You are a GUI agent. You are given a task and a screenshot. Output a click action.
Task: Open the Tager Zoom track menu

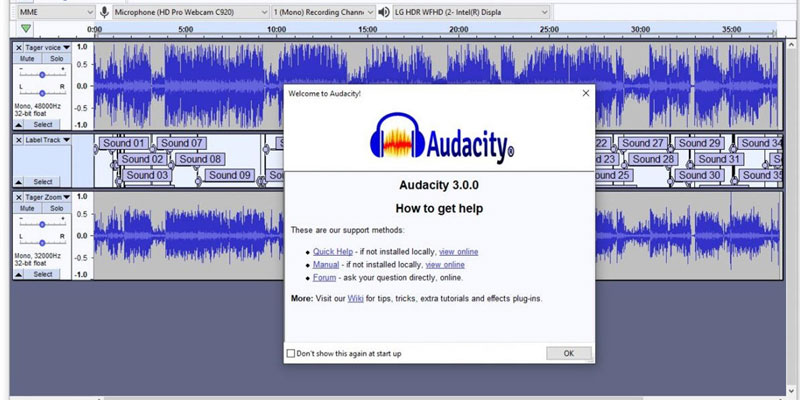(x=47, y=197)
